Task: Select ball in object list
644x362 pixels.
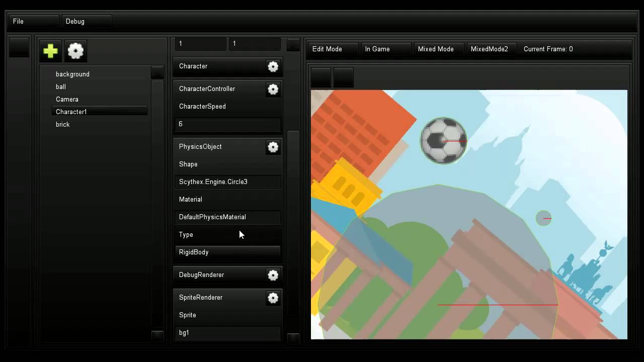Action: click(x=100, y=86)
